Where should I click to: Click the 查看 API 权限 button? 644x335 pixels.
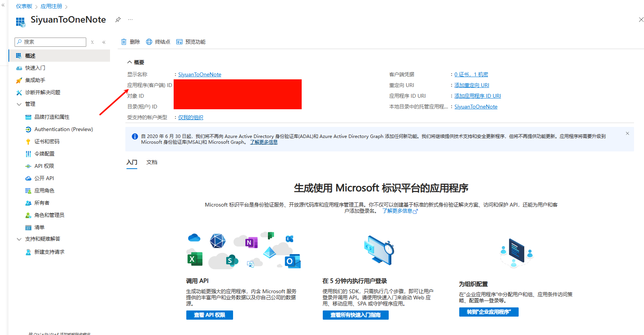pyautogui.click(x=210, y=315)
